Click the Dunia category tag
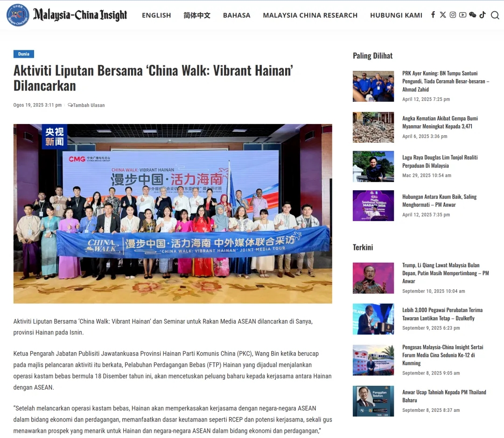This screenshot has height=438, width=504. (24, 54)
